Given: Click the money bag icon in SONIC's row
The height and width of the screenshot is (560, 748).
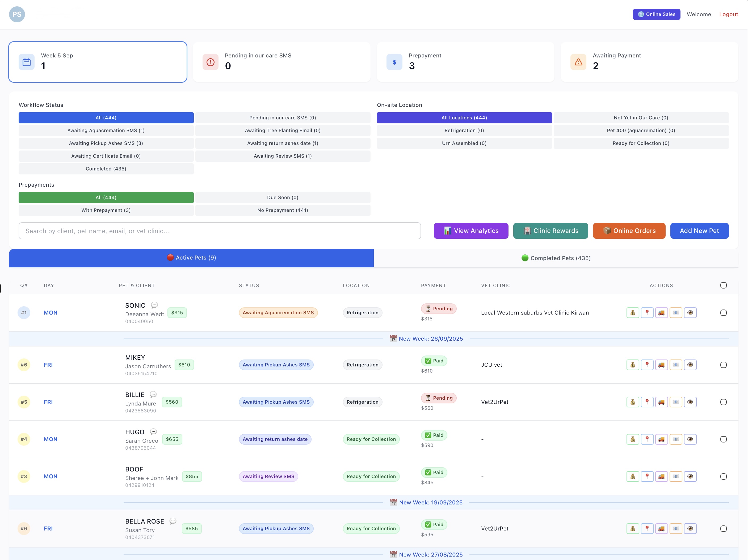Looking at the screenshot, I should [x=633, y=313].
